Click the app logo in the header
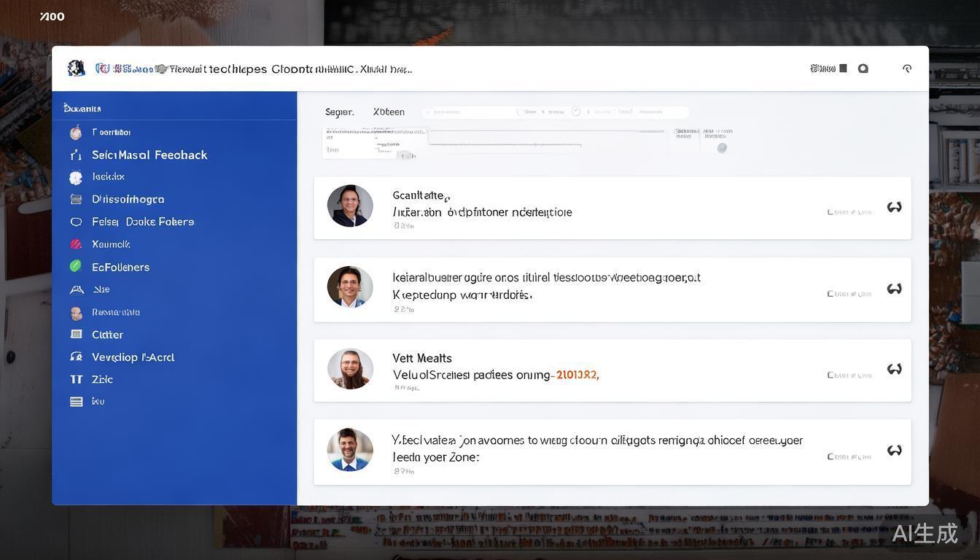 [76, 69]
